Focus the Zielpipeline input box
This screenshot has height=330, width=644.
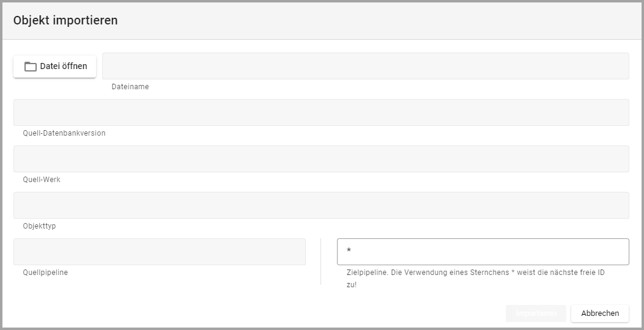pyautogui.click(x=483, y=252)
